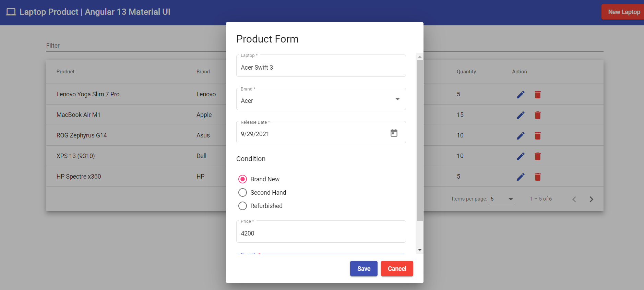
Task: Click the Laptop name input field
Action: pos(321,66)
